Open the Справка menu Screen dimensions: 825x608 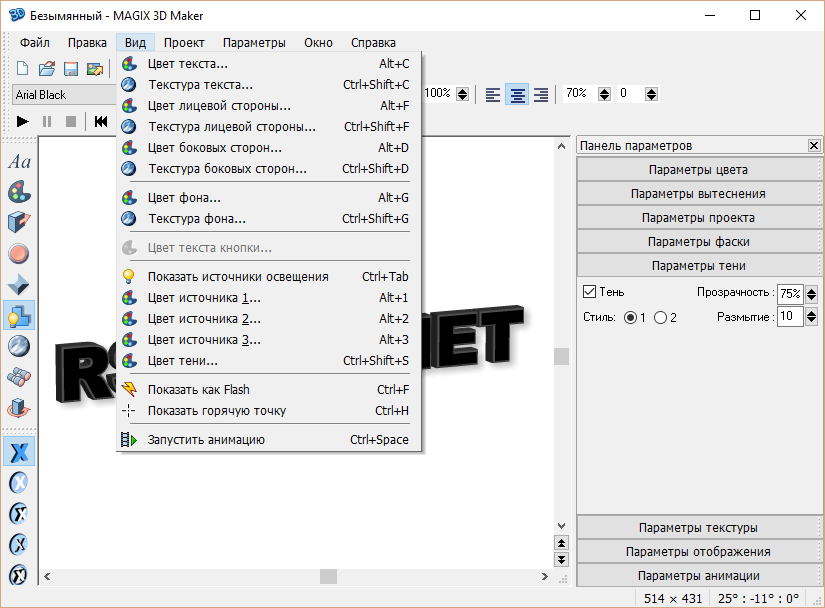tap(373, 43)
